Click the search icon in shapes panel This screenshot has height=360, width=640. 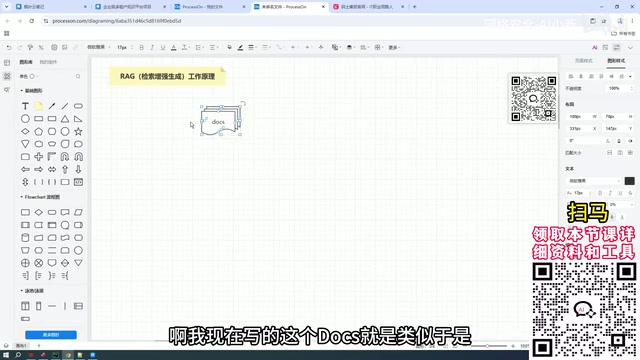click(78, 76)
